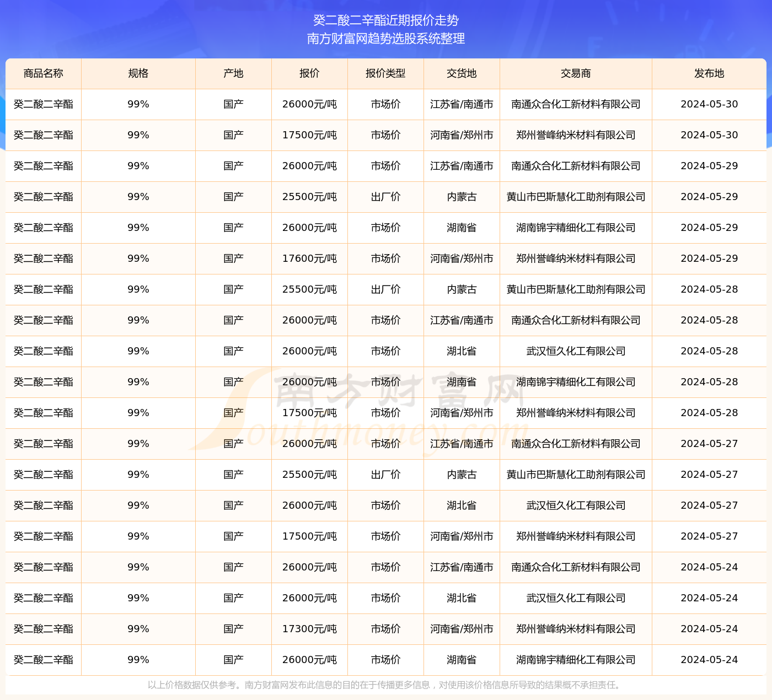
Task: Click 黄山市巴斯慧化工助剂有限公司 in the 2024-05-29 row
Action: (x=576, y=197)
